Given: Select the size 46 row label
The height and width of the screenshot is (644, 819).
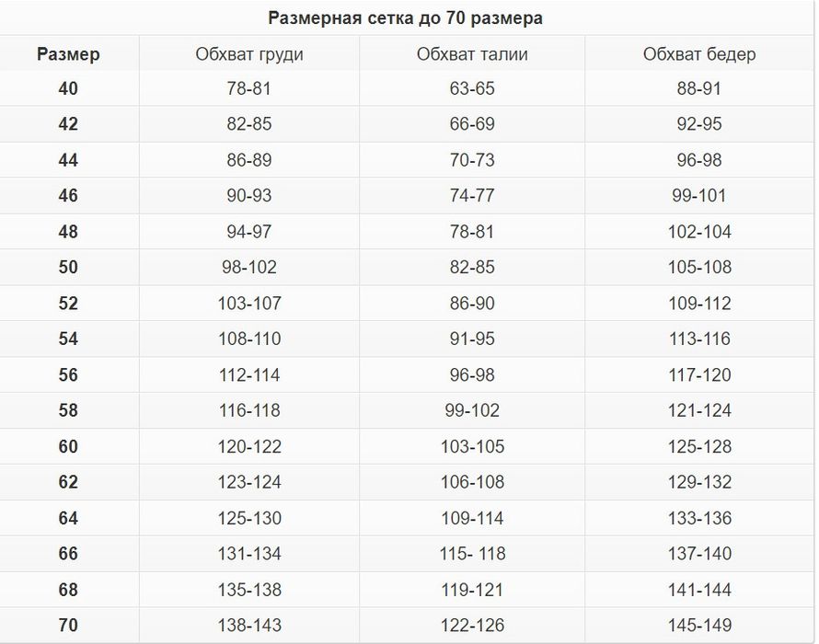Looking at the screenshot, I should coord(68,196).
